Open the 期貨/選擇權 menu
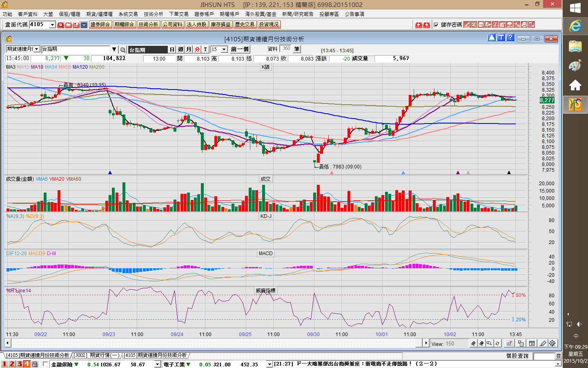 tap(99, 14)
